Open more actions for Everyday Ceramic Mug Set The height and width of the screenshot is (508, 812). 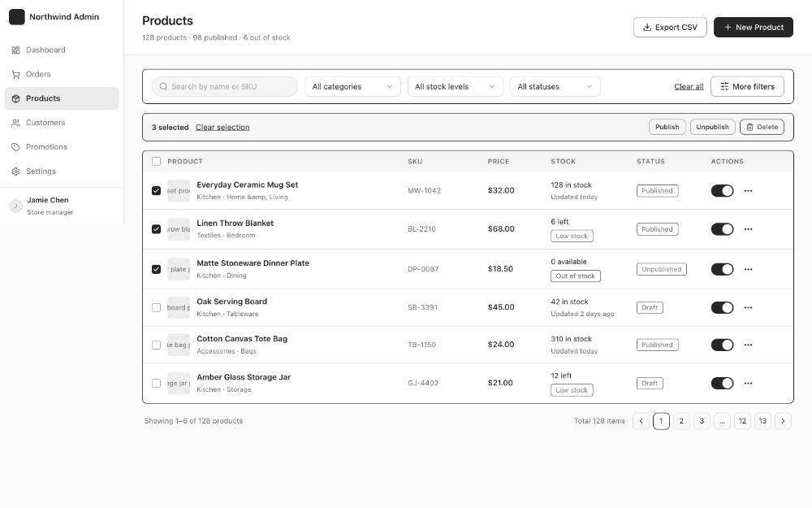pos(749,191)
